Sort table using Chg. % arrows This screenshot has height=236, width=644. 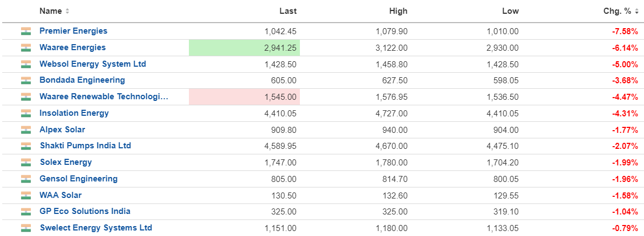click(x=637, y=12)
